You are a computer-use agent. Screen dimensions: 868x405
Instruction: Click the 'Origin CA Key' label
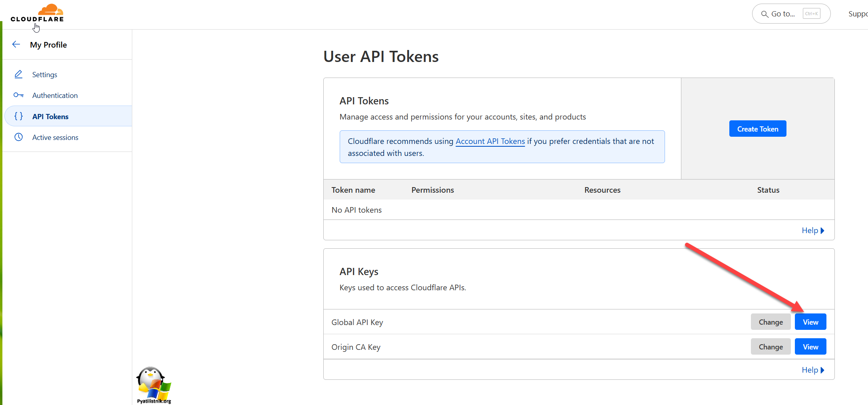tap(356, 347)
